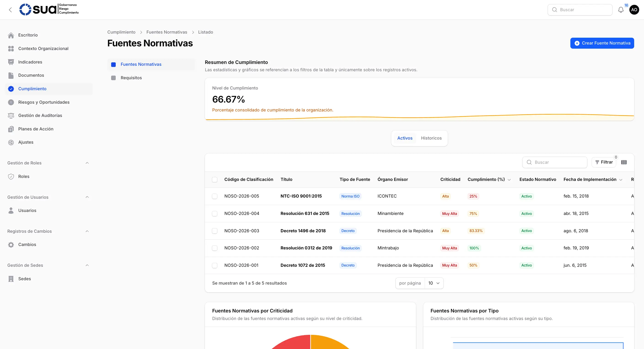This screenshot has width=644, height=349.
Task: Click the Escritorio home icon
Action: pos(11,35)
